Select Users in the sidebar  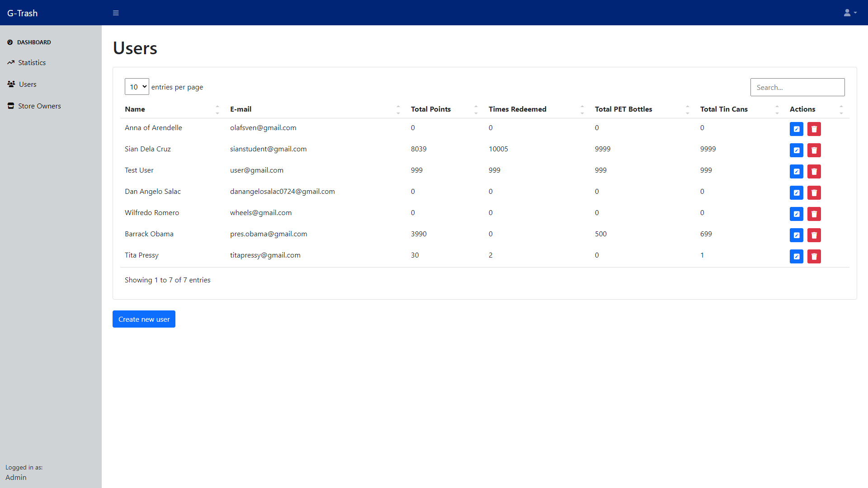pyautogui.click(x=28, y=84)
